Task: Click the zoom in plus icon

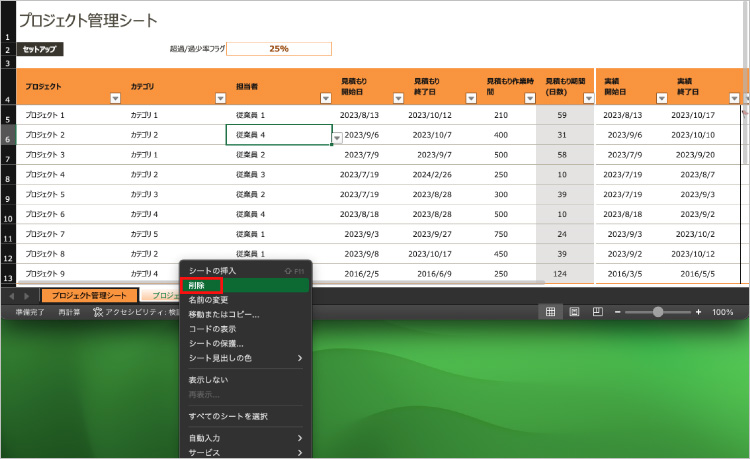Action: [x=697, y=312]
